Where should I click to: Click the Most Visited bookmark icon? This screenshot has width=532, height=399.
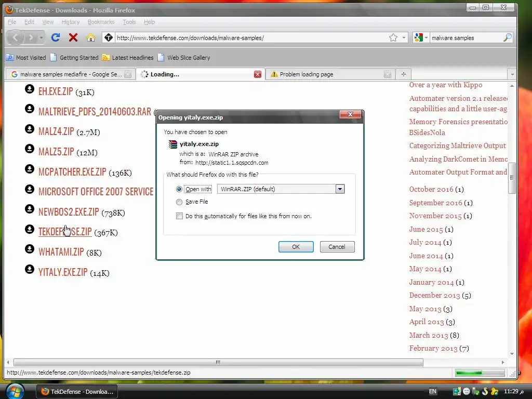point(10,58)
